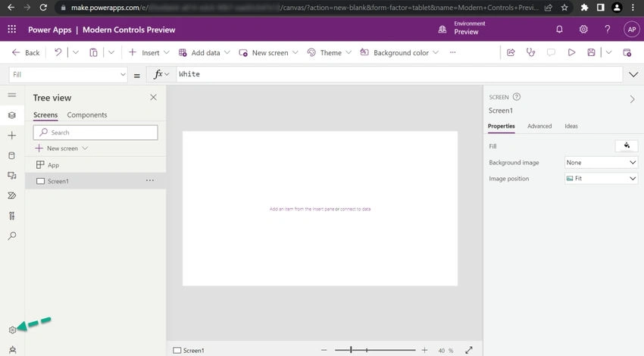Screen dimensions: 644x356
Task: Click fit-to-window expand icon
Action: point(469,350)
